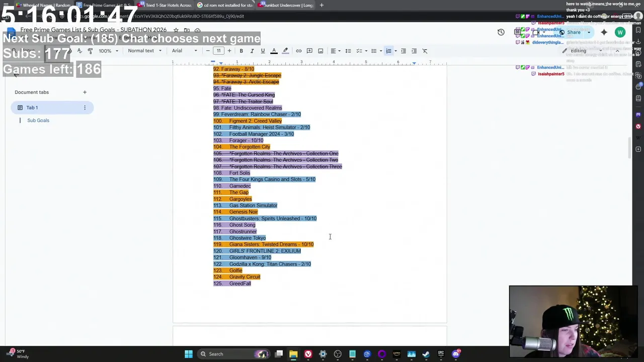Switch to Tried 1-Star Hotels tab
The width and height of the screenshot is (644, 362).
(x=165, y=5)
